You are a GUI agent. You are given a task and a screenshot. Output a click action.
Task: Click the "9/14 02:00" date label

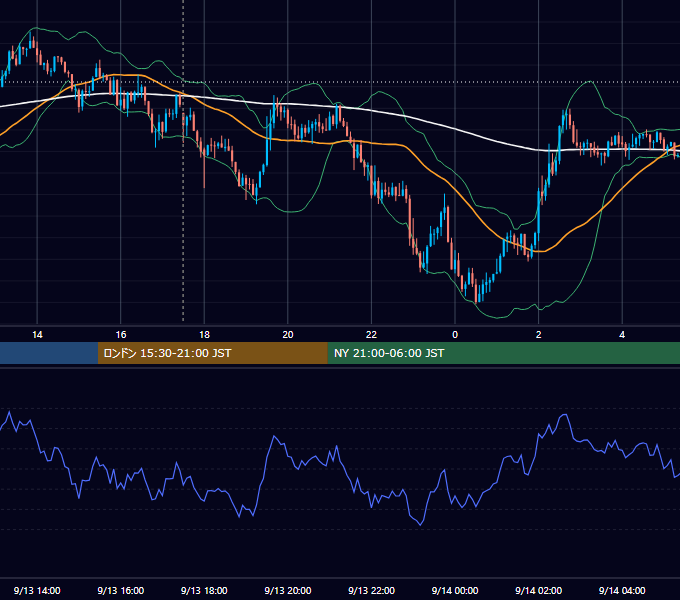click(539, 590)
